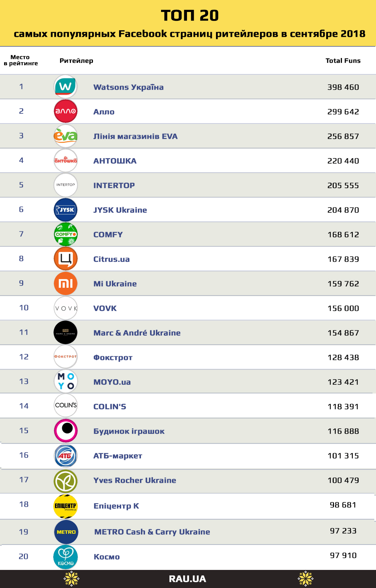Image resolution: width=376 pixels, height=588 pixels.
Task: Select the METRO logo icon
Action: [66, 532]
